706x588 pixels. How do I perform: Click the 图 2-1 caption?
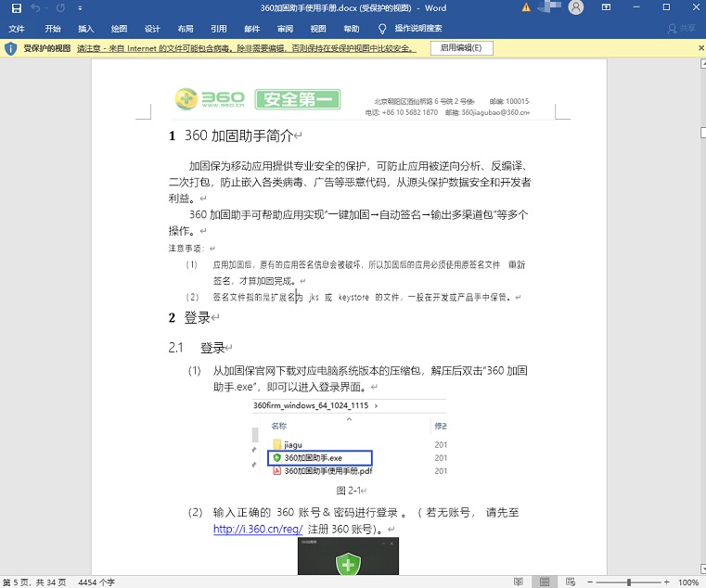coord(349,491)
